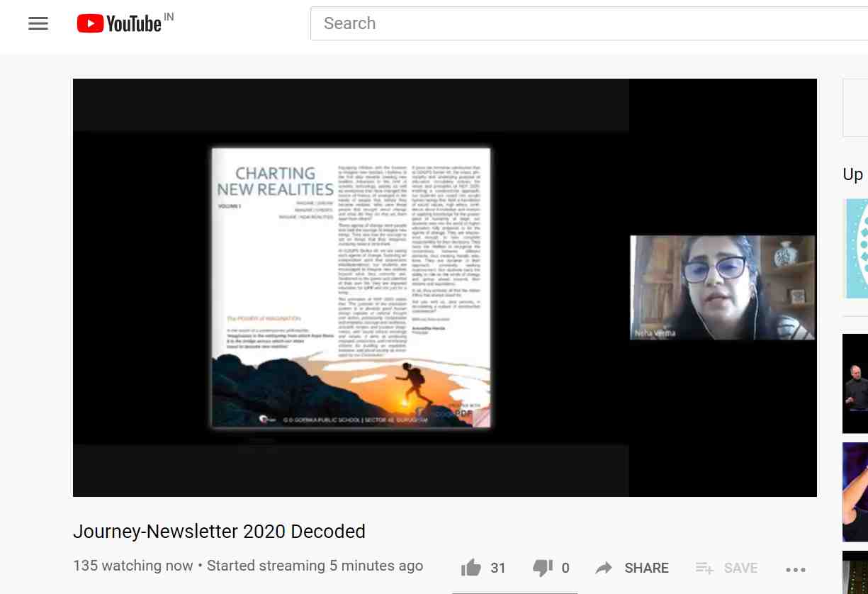Click the 'Started streaming 5 minutes ago' text

[315, 566]
